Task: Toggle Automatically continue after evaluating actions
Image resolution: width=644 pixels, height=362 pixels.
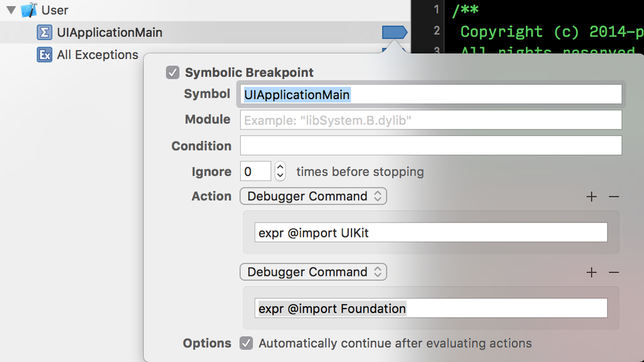Action: 247,343
